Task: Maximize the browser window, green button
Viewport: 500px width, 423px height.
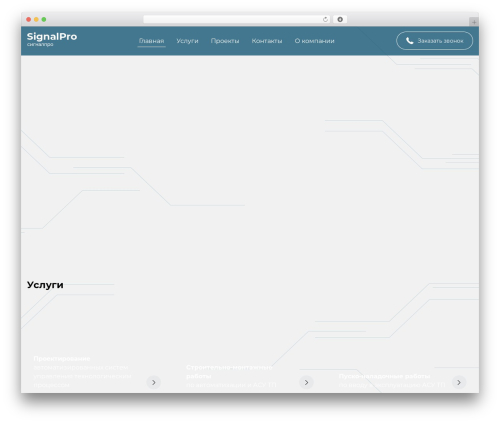Action: [x=44, y=19]
